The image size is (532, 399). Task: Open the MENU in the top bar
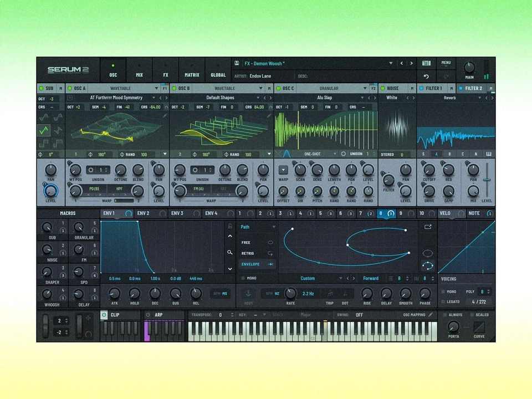446,62
